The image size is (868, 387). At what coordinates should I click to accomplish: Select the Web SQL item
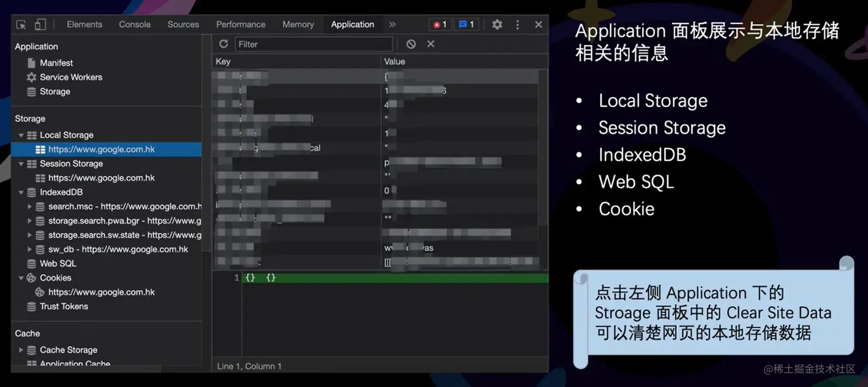click(57, 264)
